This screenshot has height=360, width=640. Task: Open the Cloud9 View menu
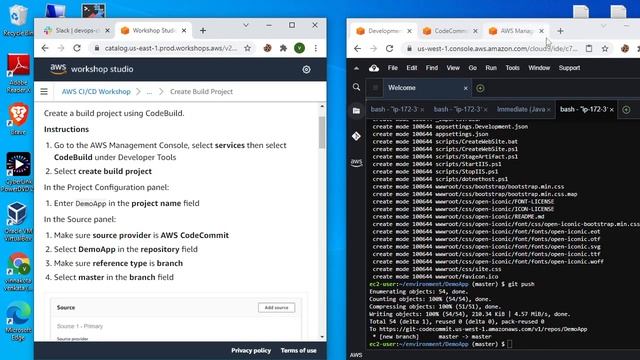click(453, 68)
